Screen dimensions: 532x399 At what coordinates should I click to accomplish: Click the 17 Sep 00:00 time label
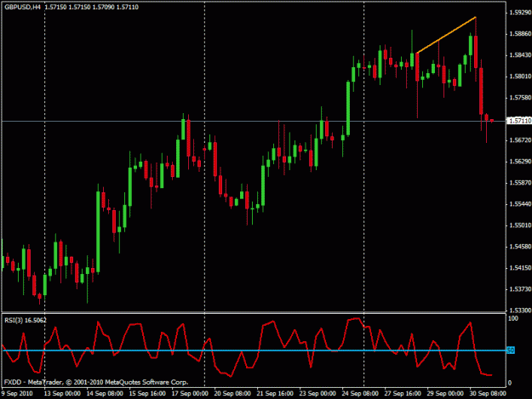[190, 393]
